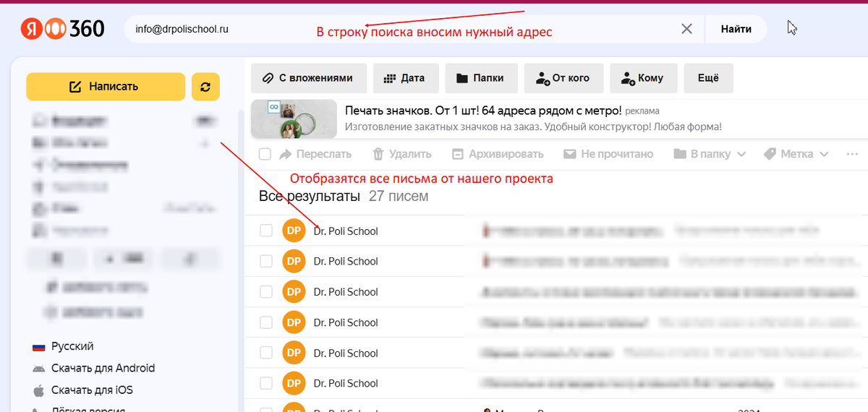Toggle the select-all checkbox in toolbar
Viewport: 868px width, 412px height.
(x=265, y=154)
